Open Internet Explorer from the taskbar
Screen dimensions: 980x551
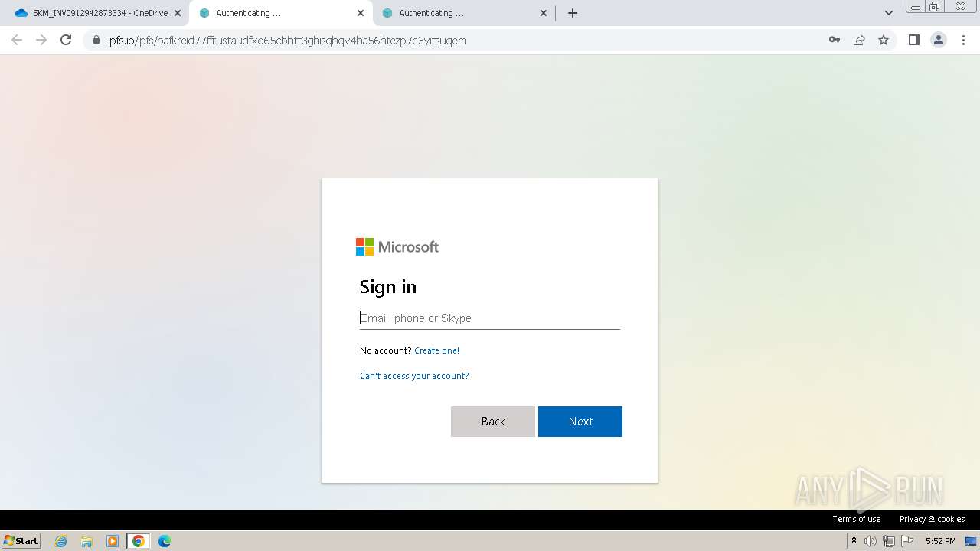pyautogui.click(x=61, y=541)
